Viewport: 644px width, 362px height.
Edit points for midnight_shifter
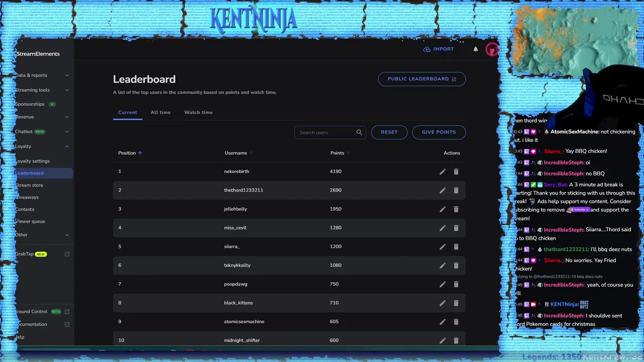click(x=442, y=340)
